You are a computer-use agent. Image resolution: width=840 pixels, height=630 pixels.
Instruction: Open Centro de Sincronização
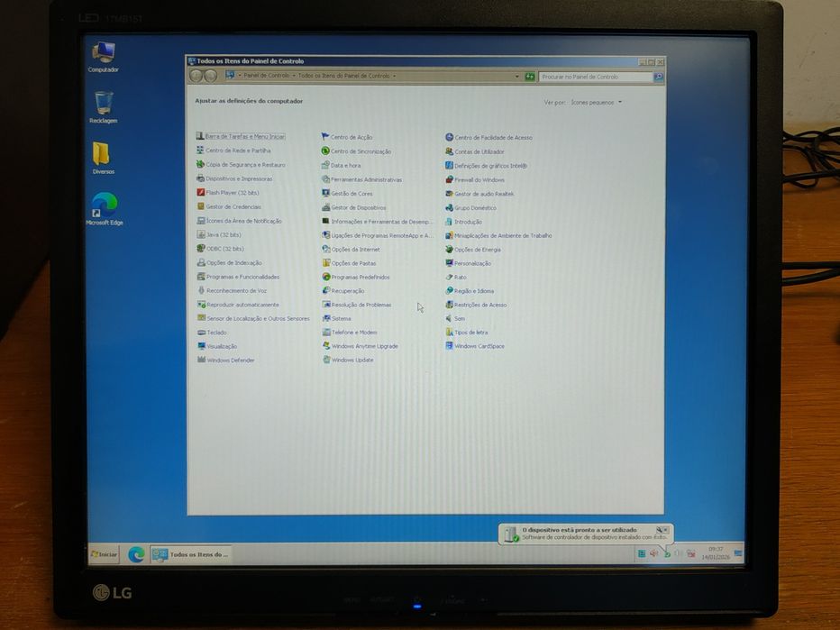point(356,151)
